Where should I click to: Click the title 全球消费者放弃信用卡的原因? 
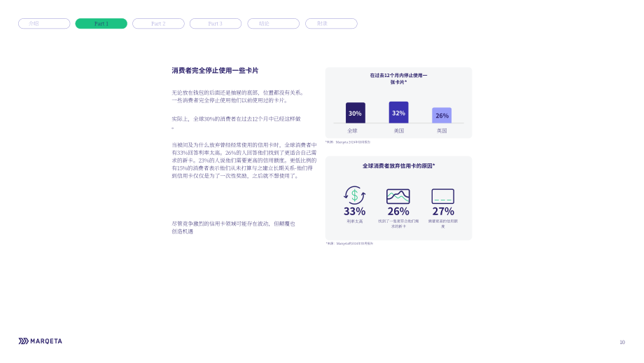pos(398,166)
